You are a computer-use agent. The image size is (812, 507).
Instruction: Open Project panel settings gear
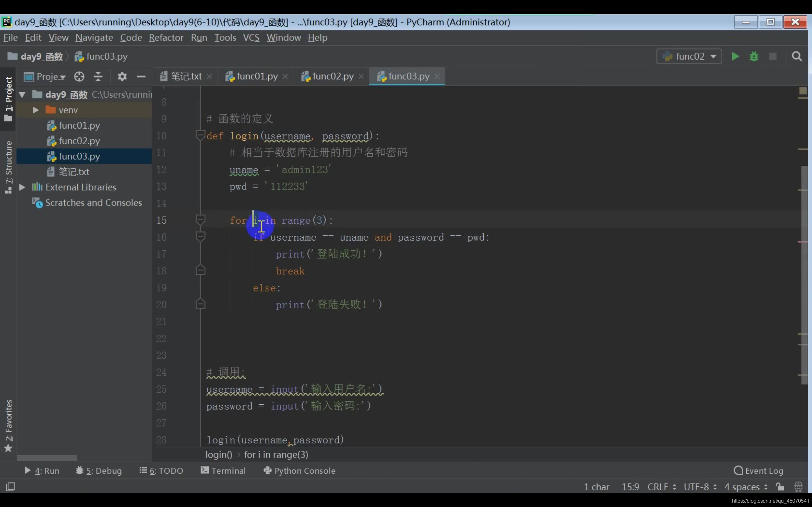(122, 77)
